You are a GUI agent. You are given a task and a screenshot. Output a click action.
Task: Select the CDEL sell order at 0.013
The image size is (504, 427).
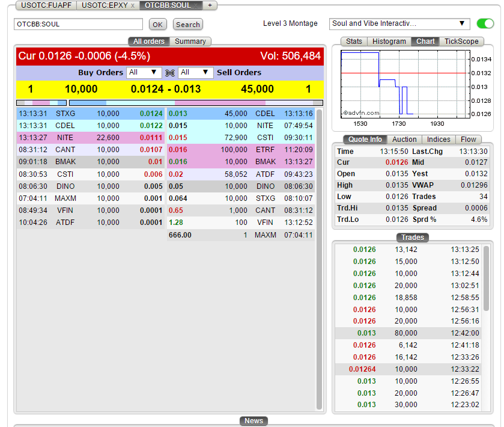pyautogui.click(x=241, y=114)
